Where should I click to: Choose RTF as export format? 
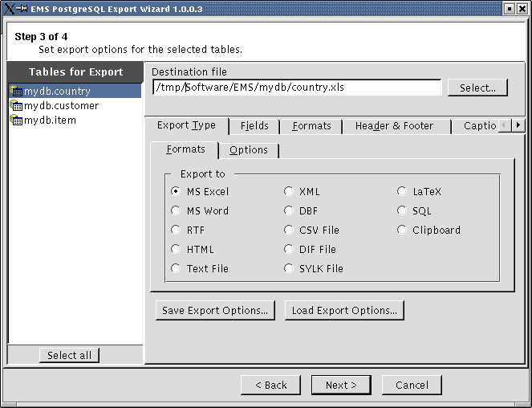point(176,230)
